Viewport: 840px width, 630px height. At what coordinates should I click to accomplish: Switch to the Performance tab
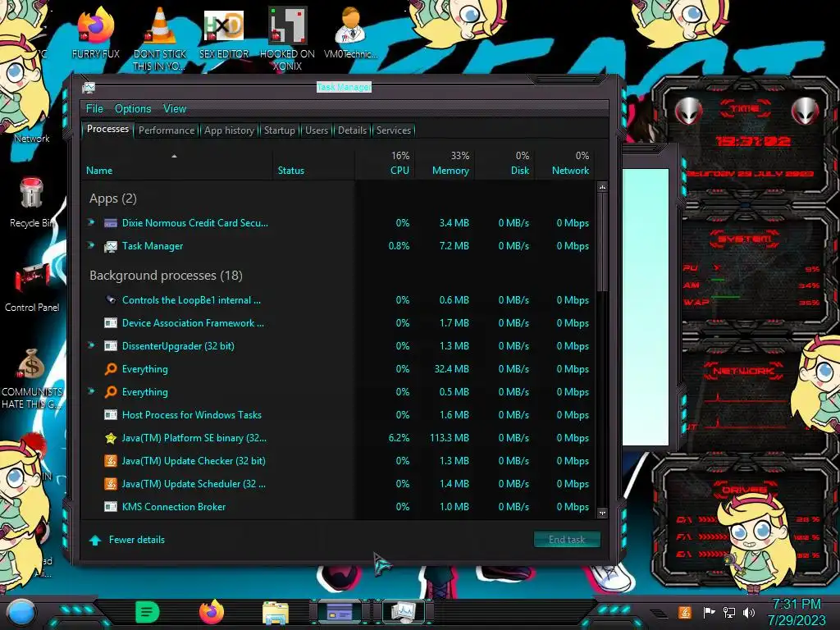click(167, 130)
